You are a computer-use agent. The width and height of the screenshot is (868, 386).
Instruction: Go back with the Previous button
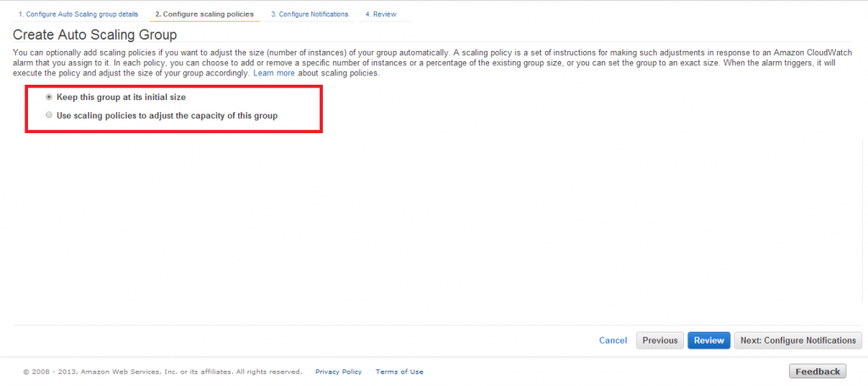pos(659,340)
